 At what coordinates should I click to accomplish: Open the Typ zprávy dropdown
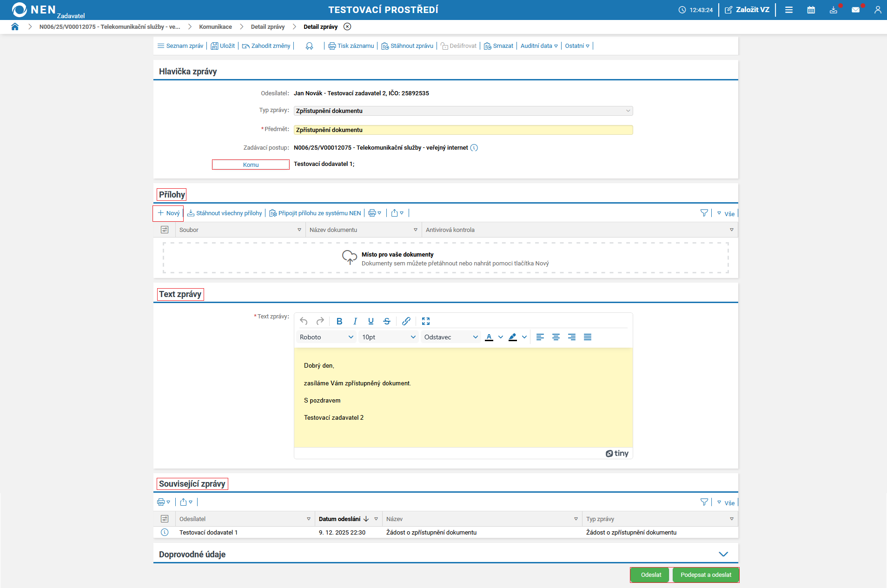[x=463, y=111]
